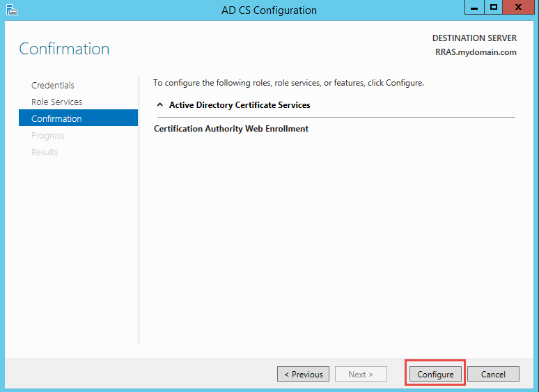The width and height of the screenshot is (539, 392).
Task: Click the AD CS Configuration title bar text
Action: 269,10
